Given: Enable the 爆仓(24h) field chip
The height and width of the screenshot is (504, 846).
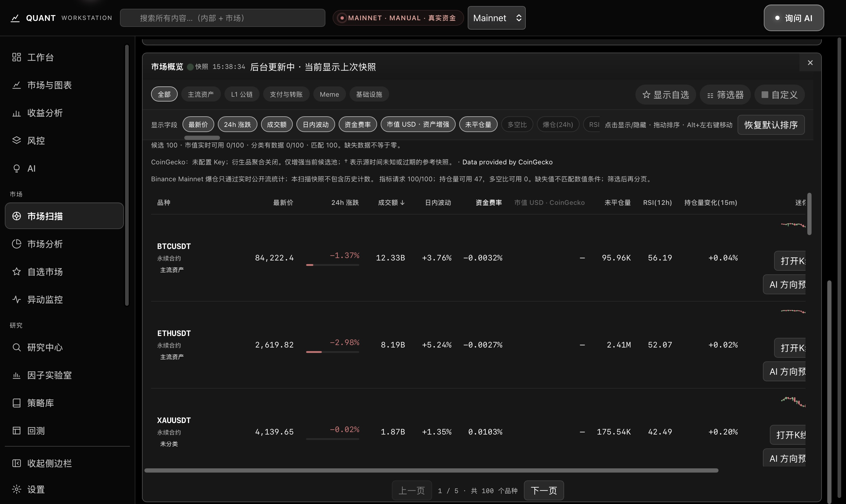Looking at the screenshot, I should click(558, 124).
